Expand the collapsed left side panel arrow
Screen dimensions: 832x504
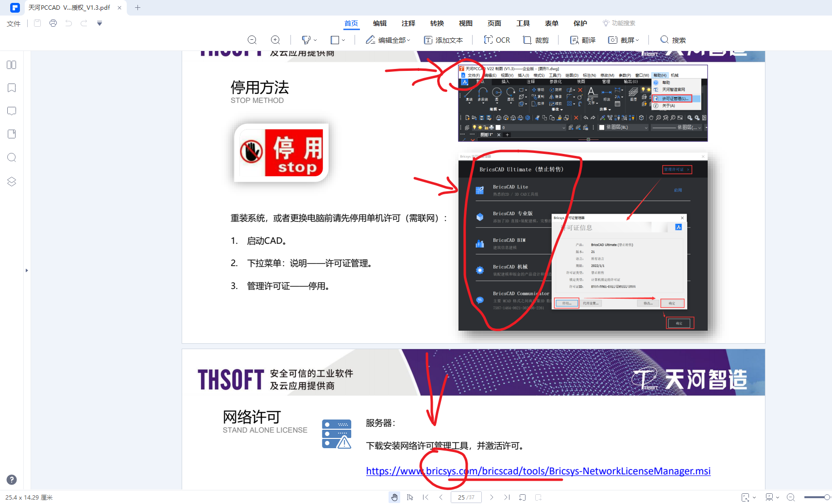click(x=27, y=270)
